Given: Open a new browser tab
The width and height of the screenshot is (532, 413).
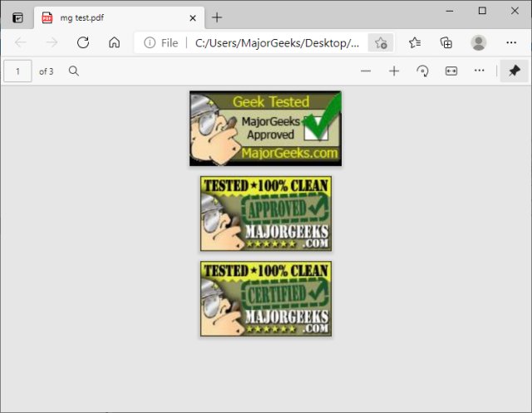Looking at the screenshot, I should click(217, 17).
